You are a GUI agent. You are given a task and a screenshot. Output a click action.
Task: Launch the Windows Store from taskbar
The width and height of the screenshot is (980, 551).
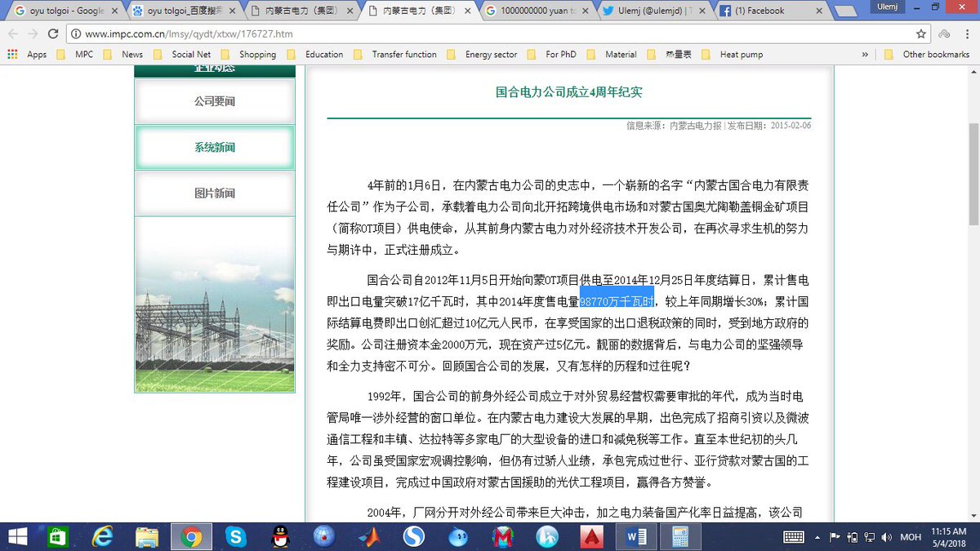[x=58, y=536]
